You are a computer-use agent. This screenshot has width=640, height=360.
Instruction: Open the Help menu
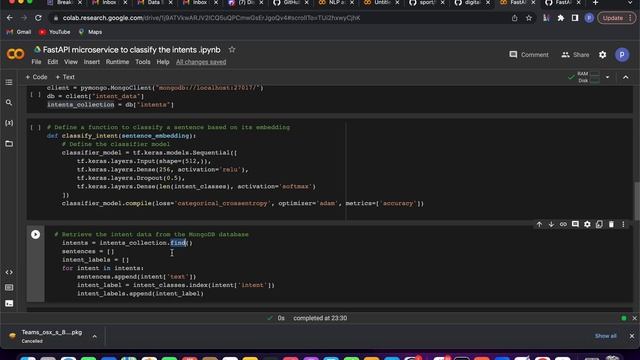coord(163,62)
